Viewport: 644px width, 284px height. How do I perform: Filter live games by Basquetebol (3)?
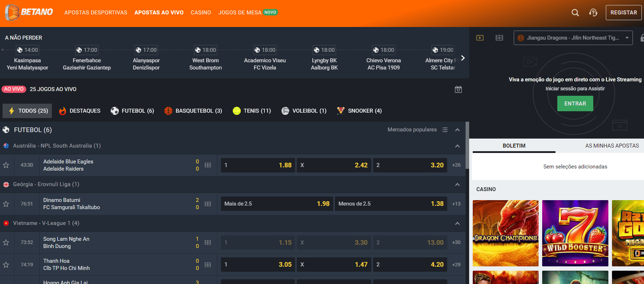[193, 111]
